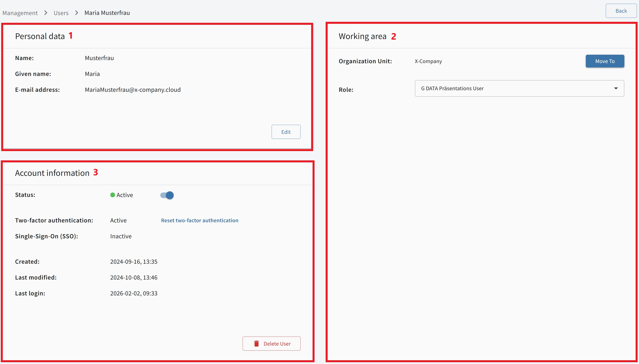Click the green Active status dot
639x364 pixels.
tap(112, 195)
